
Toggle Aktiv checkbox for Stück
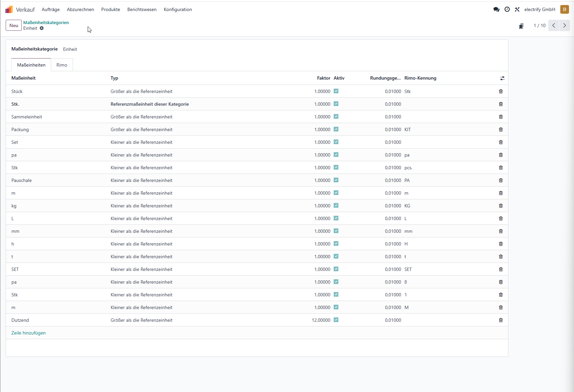click(x=336, y=91)
